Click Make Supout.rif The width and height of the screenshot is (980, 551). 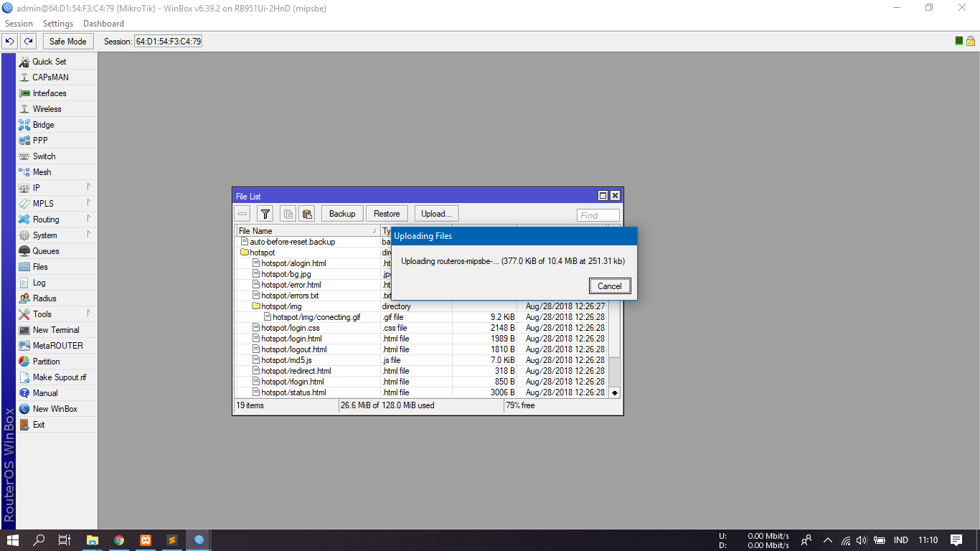[57, 377]
